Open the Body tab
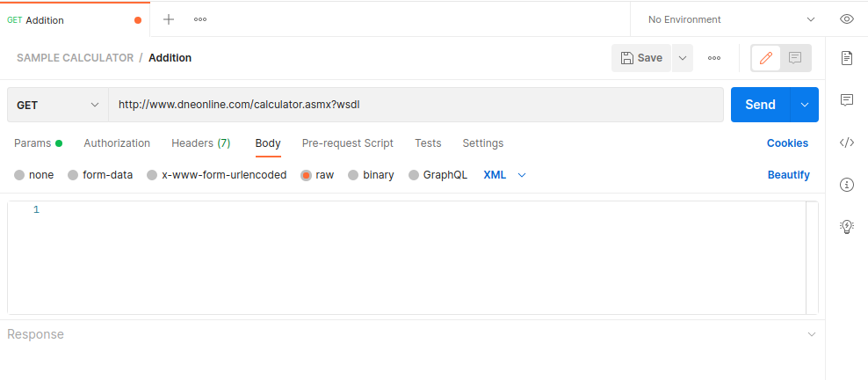868x380 pixels. click(268, 143)
